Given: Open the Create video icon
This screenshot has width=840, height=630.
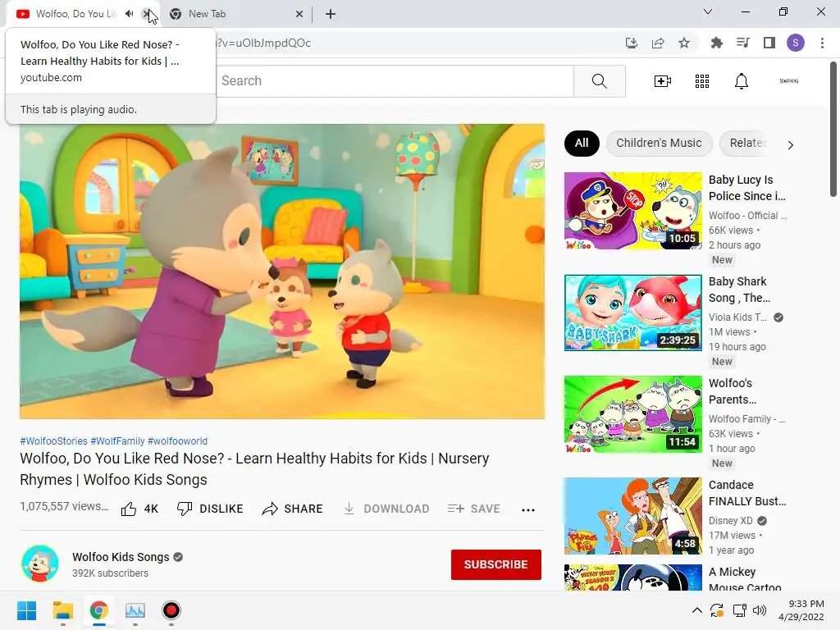Looking at the screenshot, I should [663, 81].
